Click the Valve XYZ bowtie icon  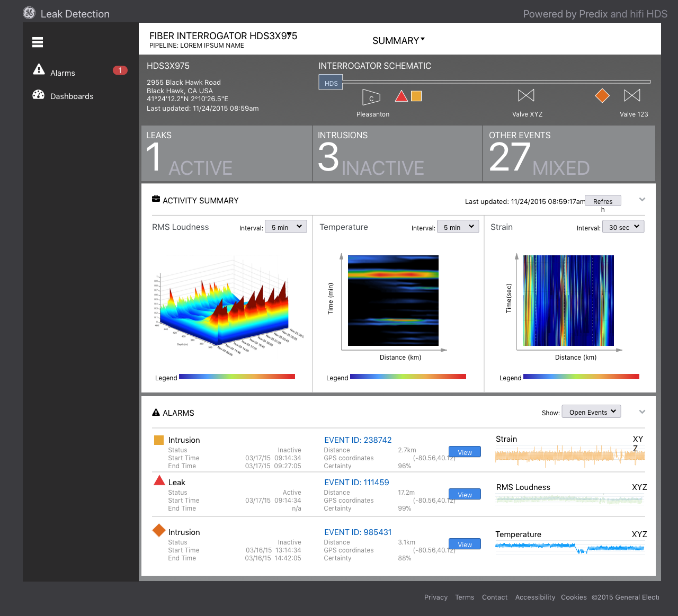[526, 95]
